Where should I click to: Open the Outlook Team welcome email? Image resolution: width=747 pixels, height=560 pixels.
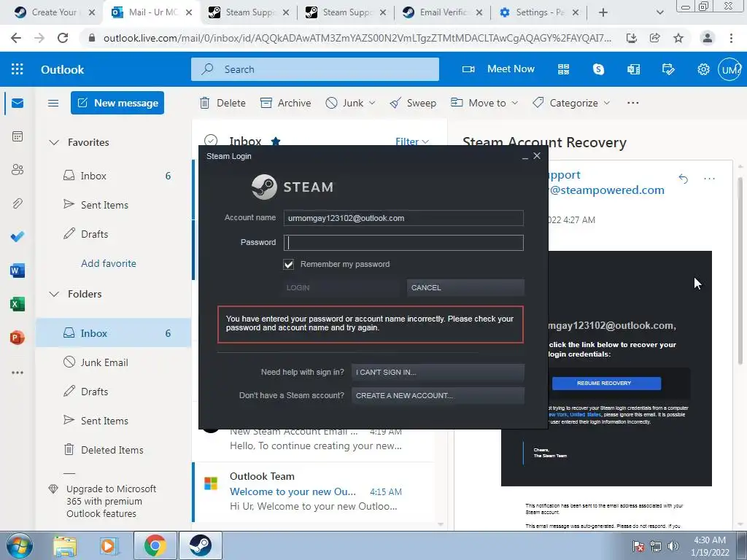click(x=314, y=491)
